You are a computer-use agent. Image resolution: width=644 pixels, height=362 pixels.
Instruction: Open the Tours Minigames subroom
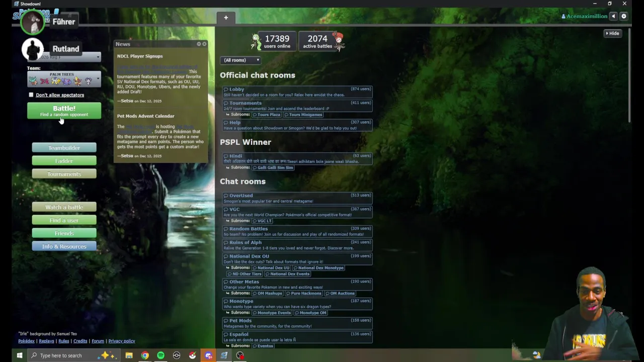tap(303, 115)
